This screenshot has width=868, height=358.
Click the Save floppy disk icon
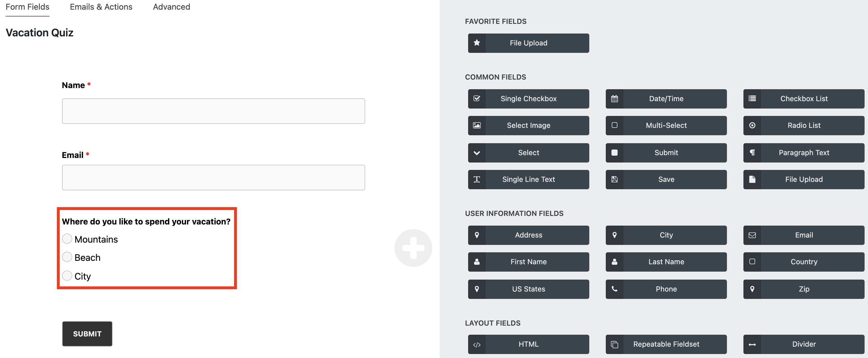pyautogui.click(x=614, y=179)
